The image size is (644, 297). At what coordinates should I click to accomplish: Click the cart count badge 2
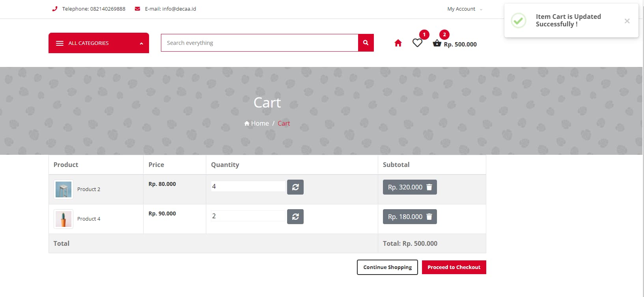click(444, 35)
